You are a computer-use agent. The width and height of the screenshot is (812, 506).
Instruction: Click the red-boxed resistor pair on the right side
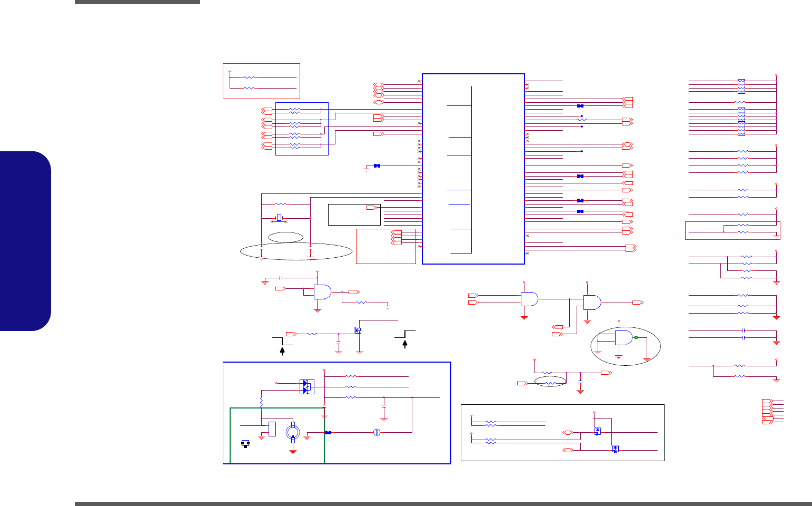(732, 230)
